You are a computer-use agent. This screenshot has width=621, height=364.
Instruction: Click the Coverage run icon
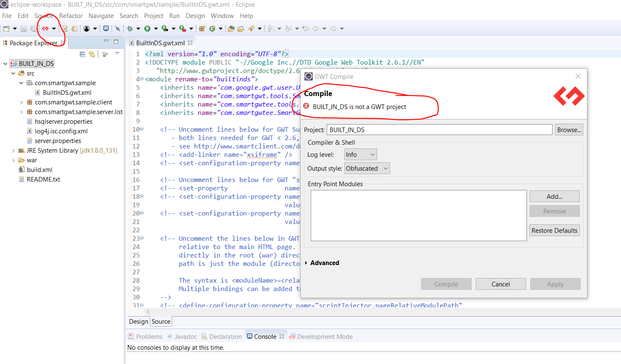[165, 29]
